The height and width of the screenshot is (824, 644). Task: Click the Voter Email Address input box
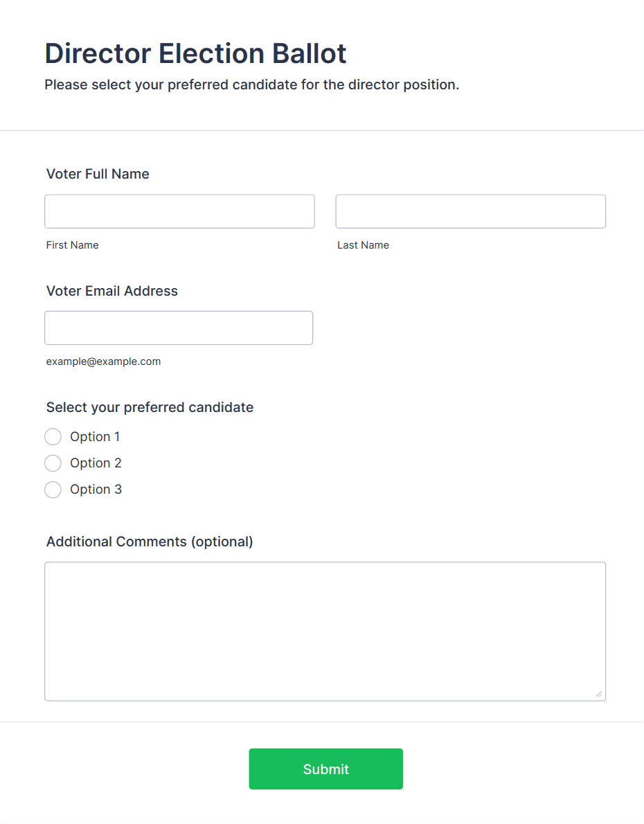click(x=179, y=328)
